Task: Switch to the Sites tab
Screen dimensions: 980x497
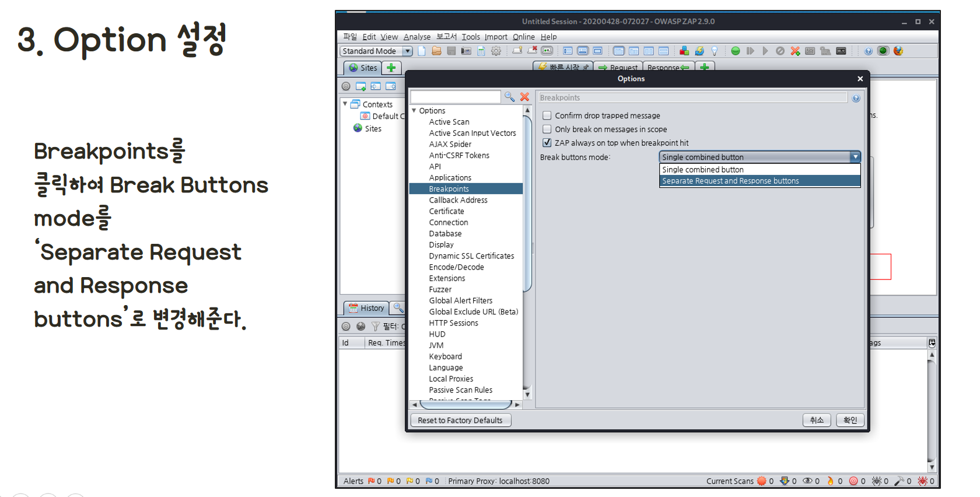Action: tap(362, 68)
